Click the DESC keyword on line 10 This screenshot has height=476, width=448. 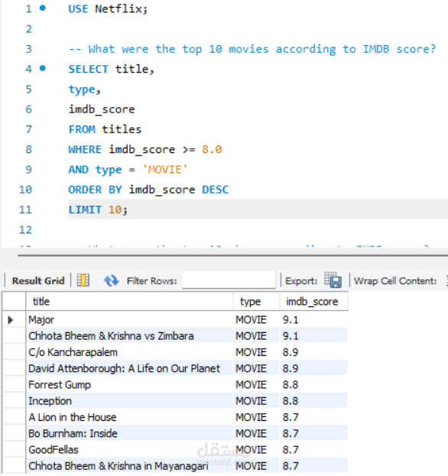coord(216,190)
